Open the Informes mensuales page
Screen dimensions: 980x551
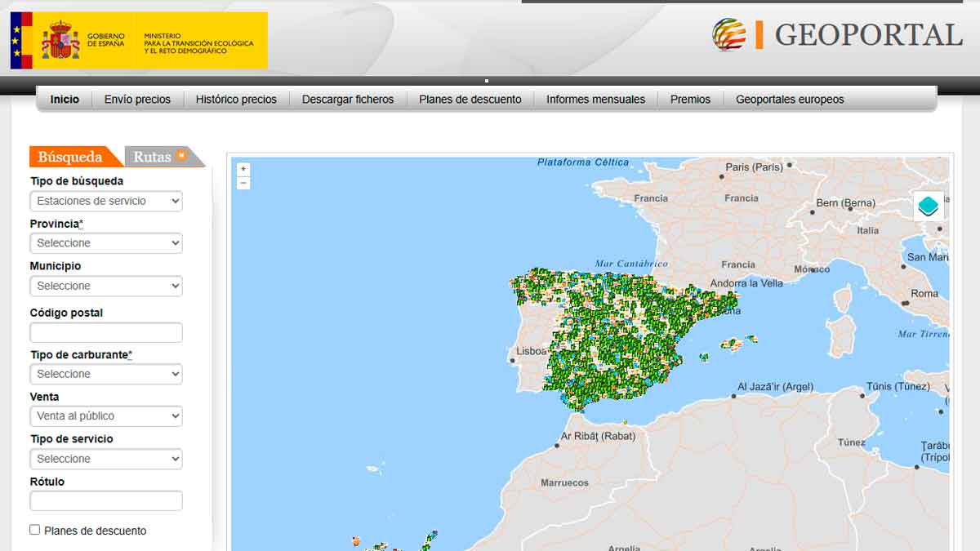[595, 100]
